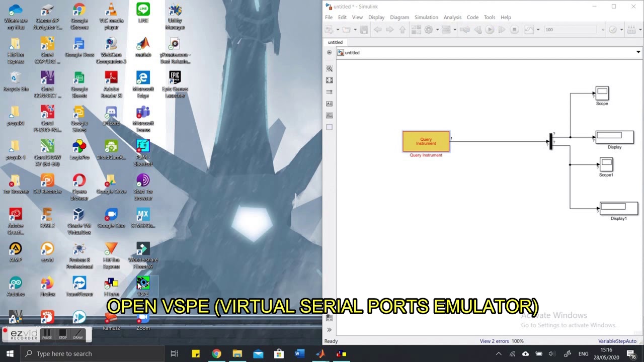
Task: Select the Query Instrument block
Action: point(426,141)
